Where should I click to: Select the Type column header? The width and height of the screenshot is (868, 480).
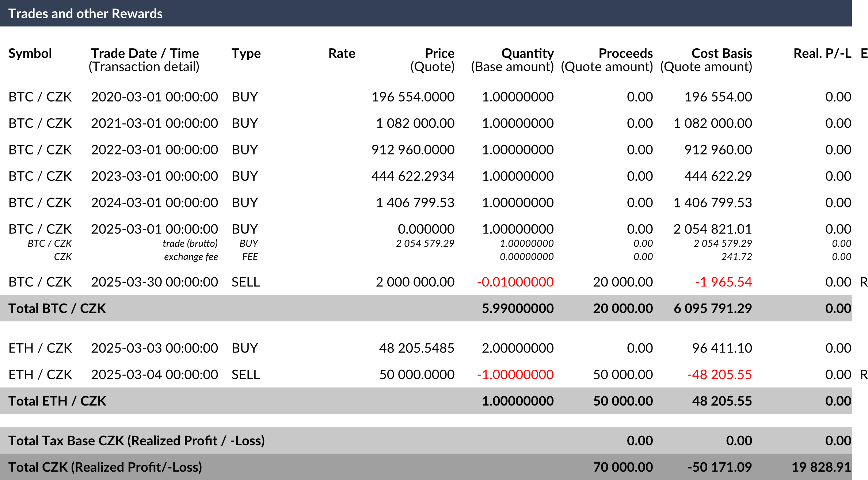point(246,54)
